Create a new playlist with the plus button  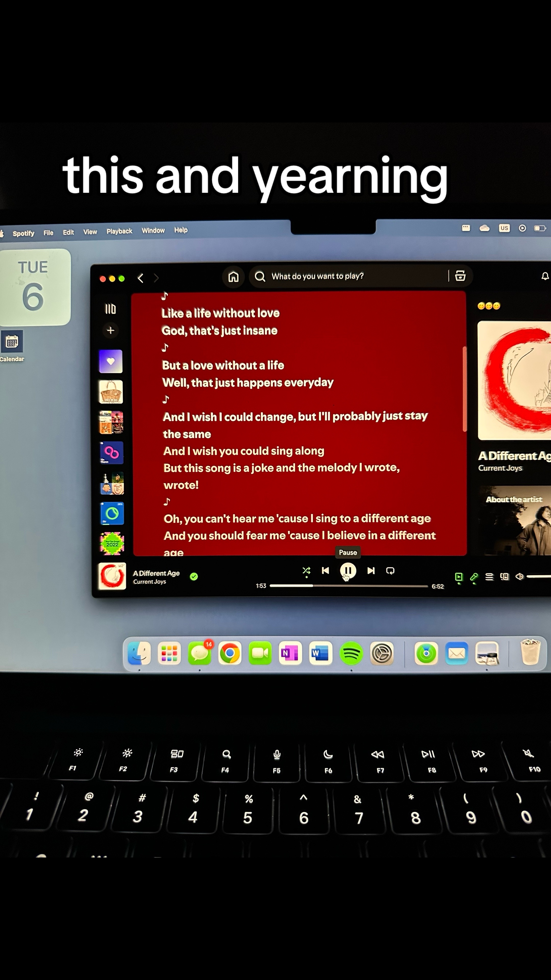(111, 330)
